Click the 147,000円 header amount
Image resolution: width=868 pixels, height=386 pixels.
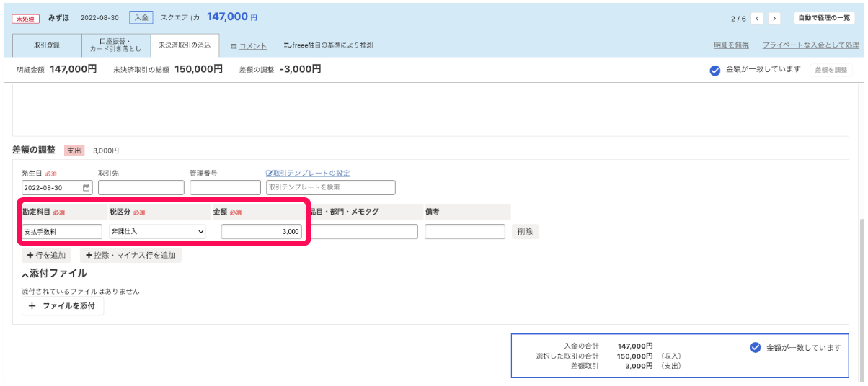tap(231, 17)
